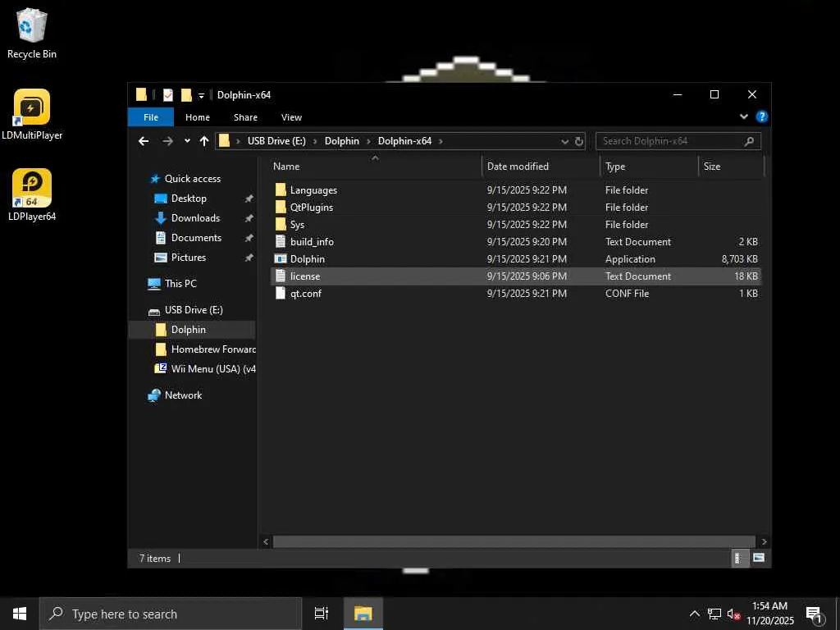The image size is (840, 630).
Task: Click USB Drive (E:) in address bar
Action: click(x=276, y=141)
